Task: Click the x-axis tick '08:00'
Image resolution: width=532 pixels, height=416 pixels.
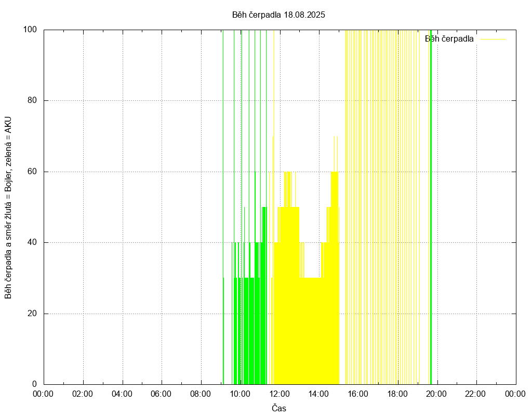Action: tap(201, 394)
